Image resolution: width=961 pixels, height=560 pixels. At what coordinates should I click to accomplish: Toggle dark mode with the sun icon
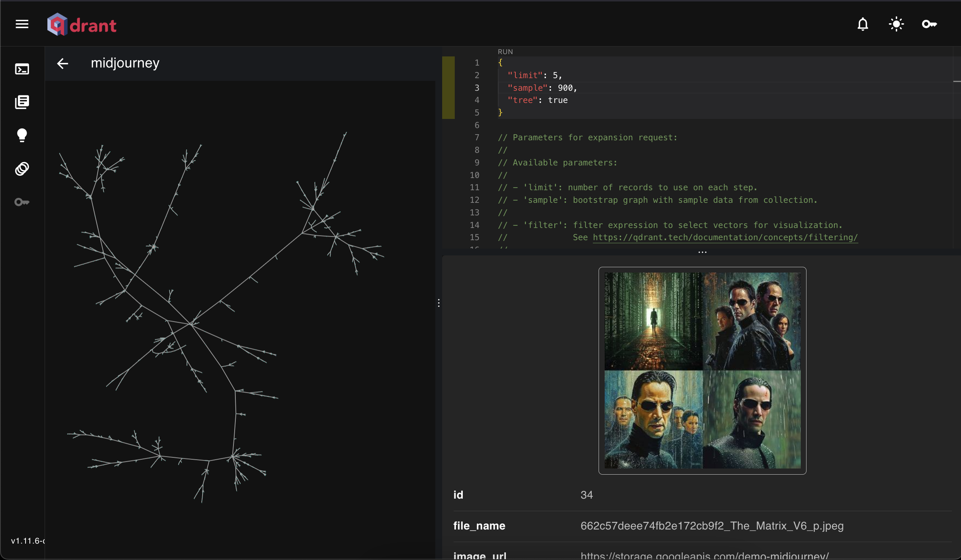coord(896,24)
